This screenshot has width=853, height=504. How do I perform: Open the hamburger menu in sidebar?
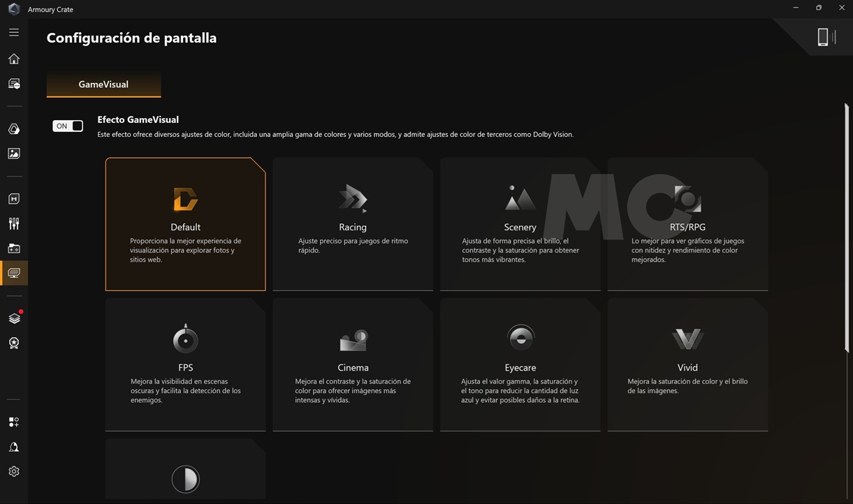[x=14, y=32]
